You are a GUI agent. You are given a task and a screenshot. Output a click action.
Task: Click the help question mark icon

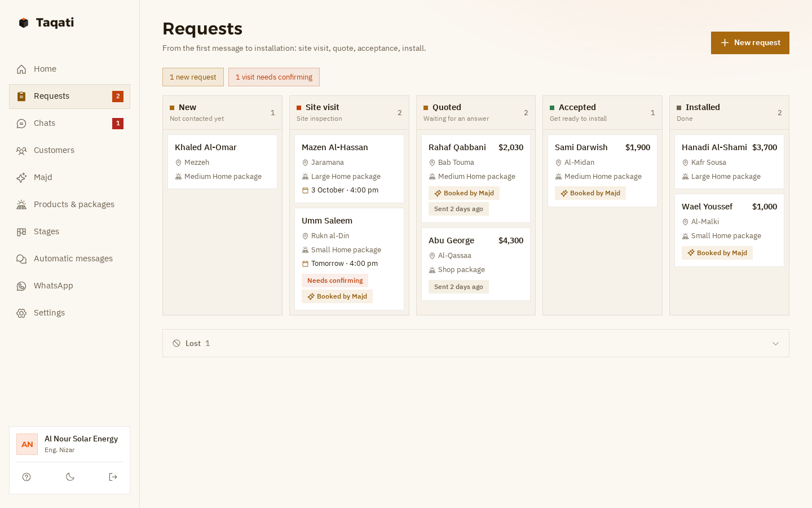[27, 477]
